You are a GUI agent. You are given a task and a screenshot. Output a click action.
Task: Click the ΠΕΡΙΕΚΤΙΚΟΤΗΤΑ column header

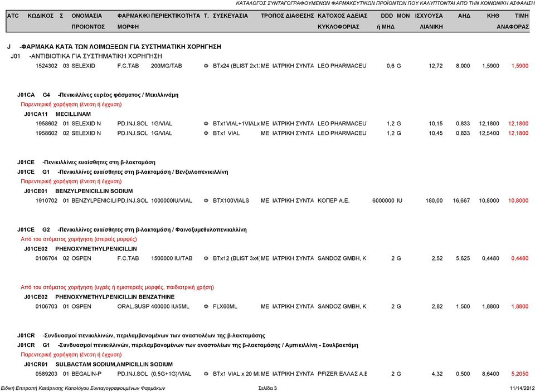click(176, 16)
